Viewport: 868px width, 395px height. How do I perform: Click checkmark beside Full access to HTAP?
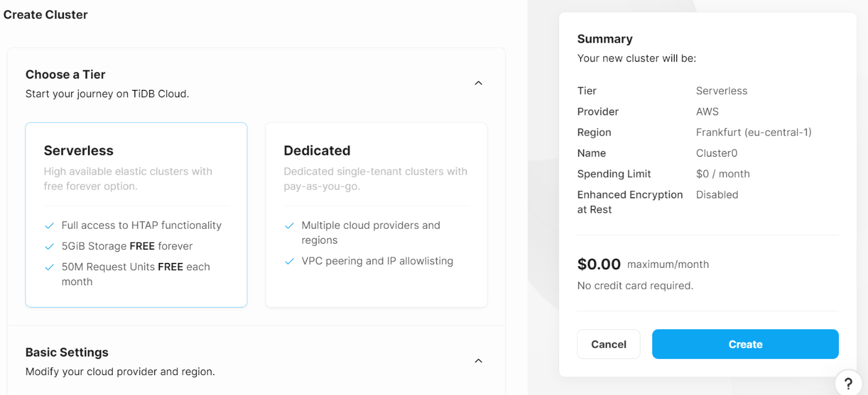tap(50, 226)
